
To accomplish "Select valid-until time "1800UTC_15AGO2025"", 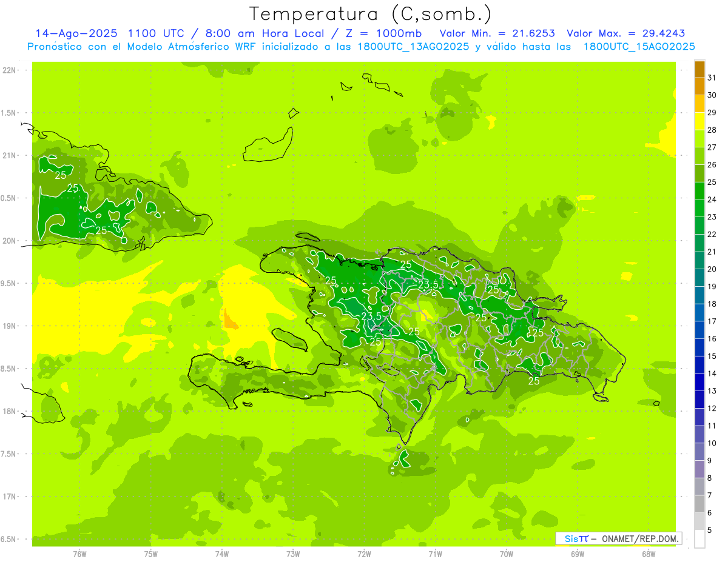I will (x=639, y=47).
